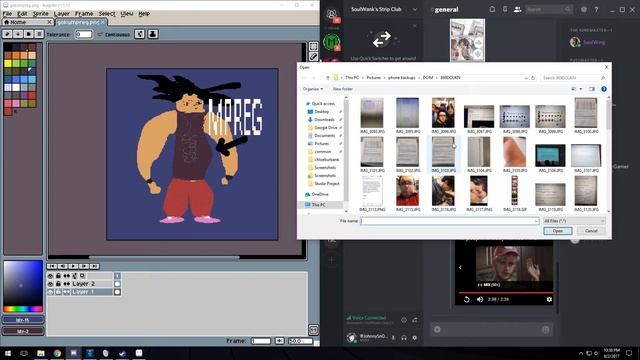Screen dimensions: 640x360
Task: Play the animation in Aseprite
Action: click(x=73, y=266)
